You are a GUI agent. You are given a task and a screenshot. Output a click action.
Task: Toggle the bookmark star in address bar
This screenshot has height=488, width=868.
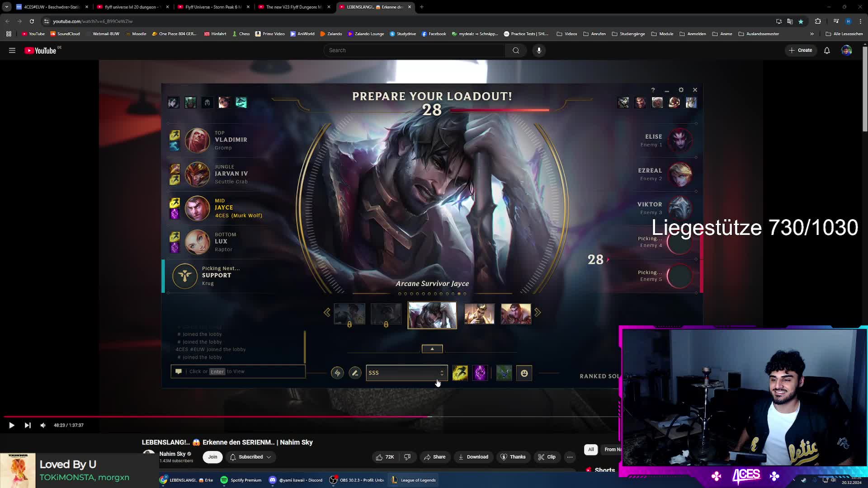click(801, 21)
